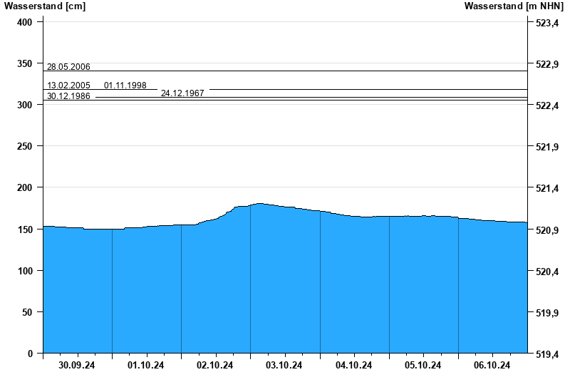The width and height of the screenshot is (570, 392).
Task: Click the 400 tick on left axis
Action: pyautogui.click(x=24, y=22)
